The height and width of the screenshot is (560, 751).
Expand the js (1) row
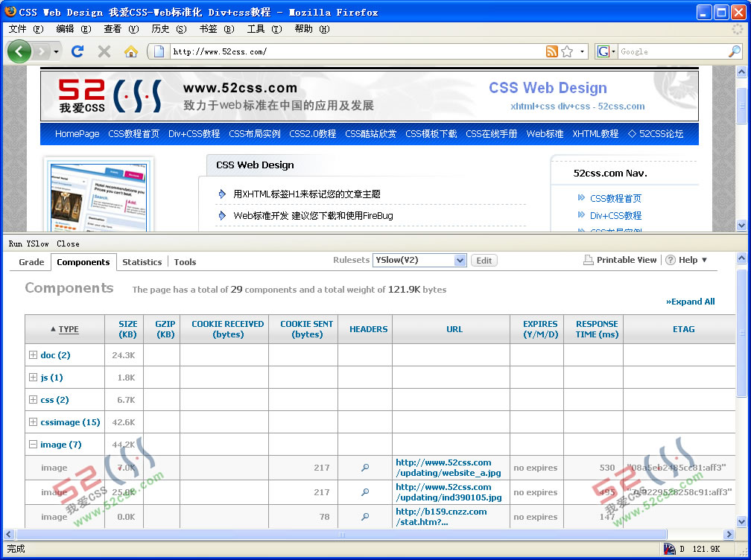click(x=33, y=377)
